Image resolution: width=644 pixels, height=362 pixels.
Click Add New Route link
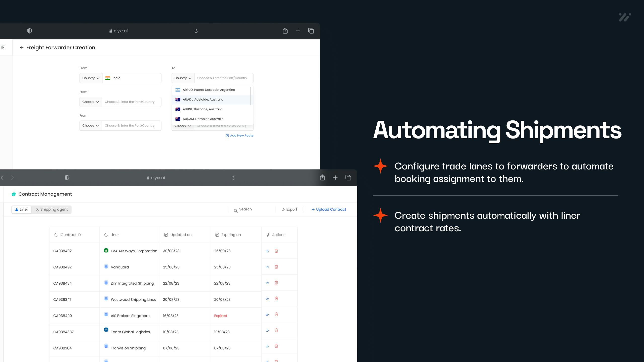pyautogui.click(x=239, y=135)
